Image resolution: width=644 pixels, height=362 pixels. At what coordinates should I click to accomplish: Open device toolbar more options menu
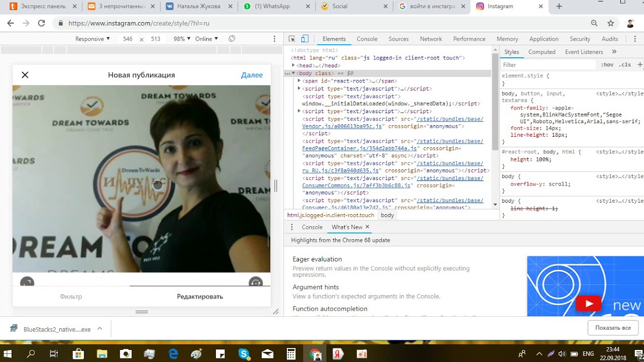pos(274,39)
